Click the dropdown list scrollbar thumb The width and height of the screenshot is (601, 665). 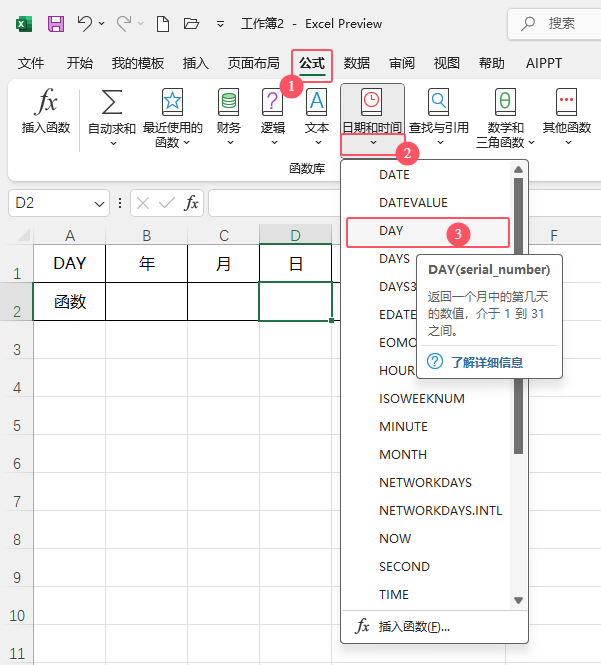tap(518, 316)
